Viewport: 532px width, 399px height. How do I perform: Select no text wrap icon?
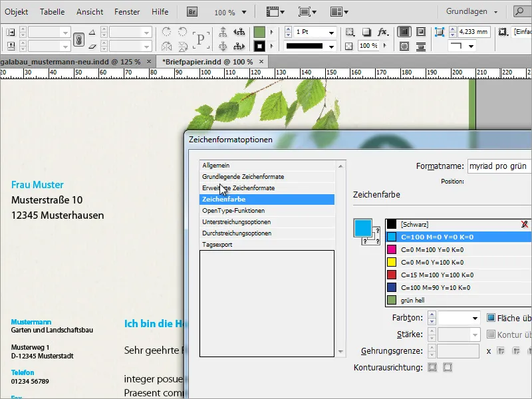[x=404, y=32]
